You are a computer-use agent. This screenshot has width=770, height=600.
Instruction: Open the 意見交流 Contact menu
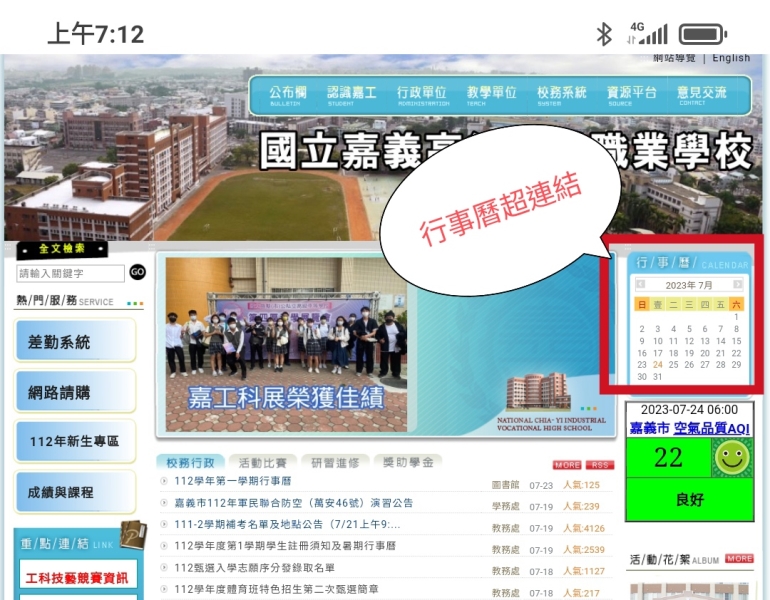point(701,95)
